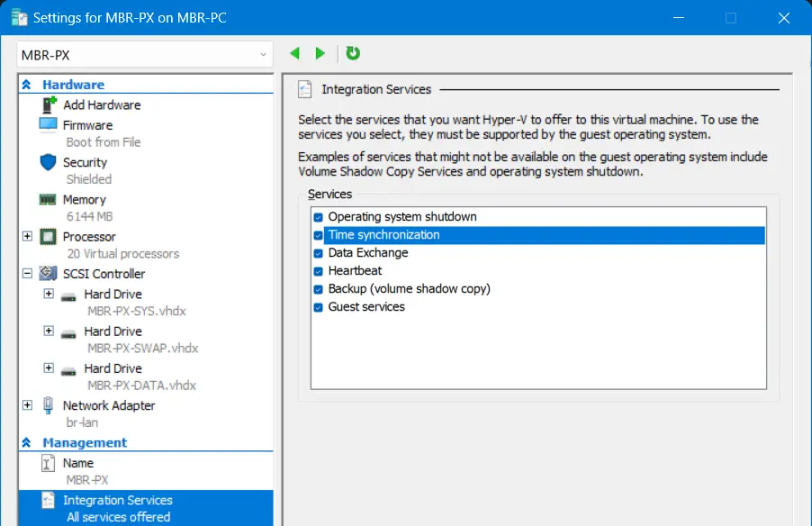The width and height of the screenshot is (812, 526).
Task: Select the Add Hardware label
Action: (102, 104)
